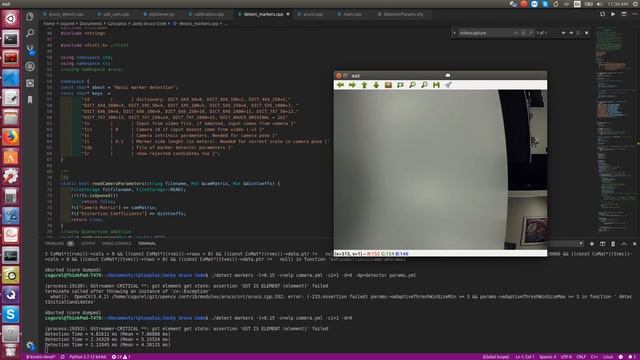Toggle regular expression in the find widget
Image resolution: width=640 pixels, height=360 pixels.
pyautogui.click(x=530, y=33)
